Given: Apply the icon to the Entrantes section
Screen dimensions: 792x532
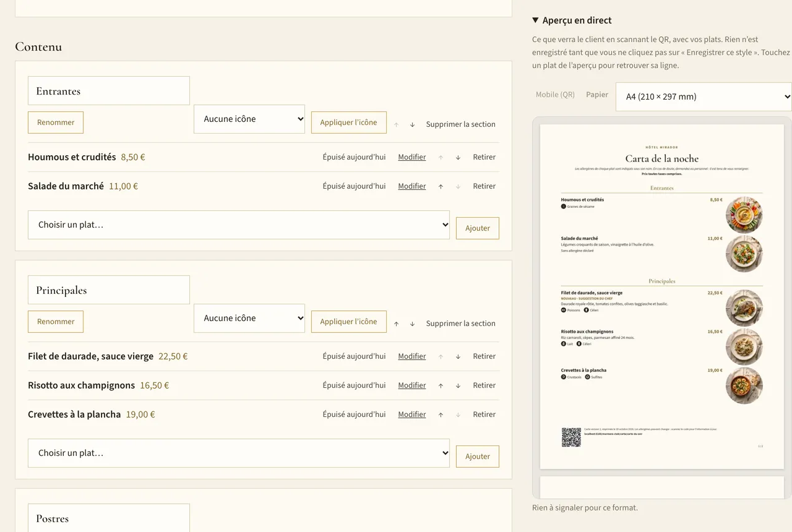Looking at the screenshot, I should coord(349,122).
